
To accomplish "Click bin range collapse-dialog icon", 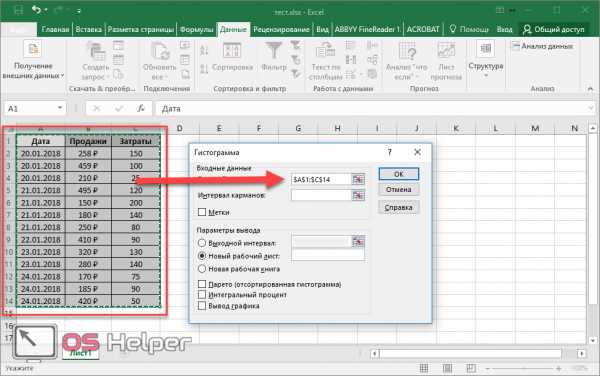I will tap(358, 195).
